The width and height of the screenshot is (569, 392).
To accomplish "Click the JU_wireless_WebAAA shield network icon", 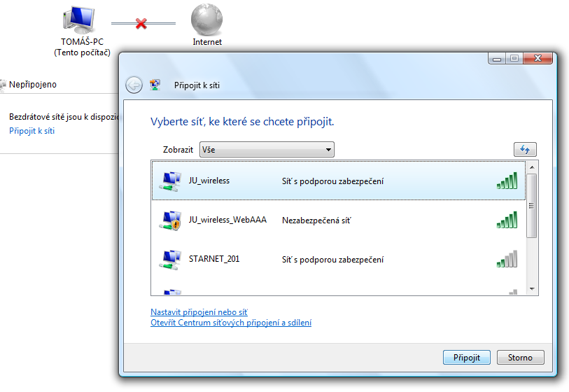I will [x=170, y=220].
